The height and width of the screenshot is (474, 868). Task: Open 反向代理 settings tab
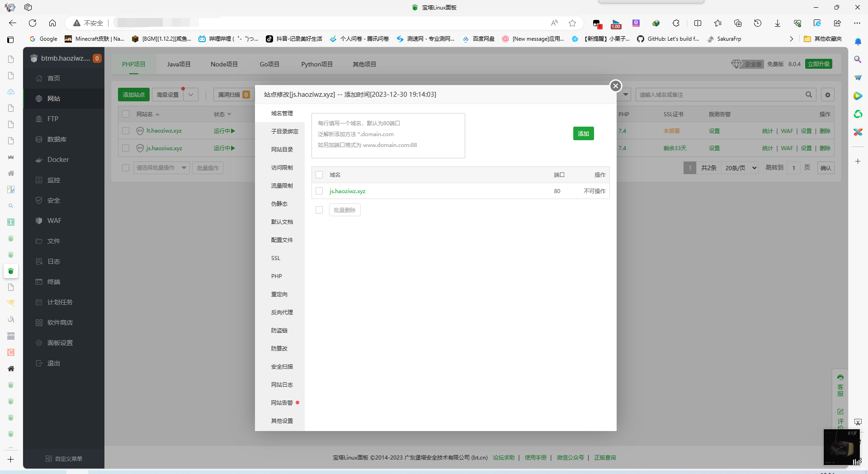[282, 313]
